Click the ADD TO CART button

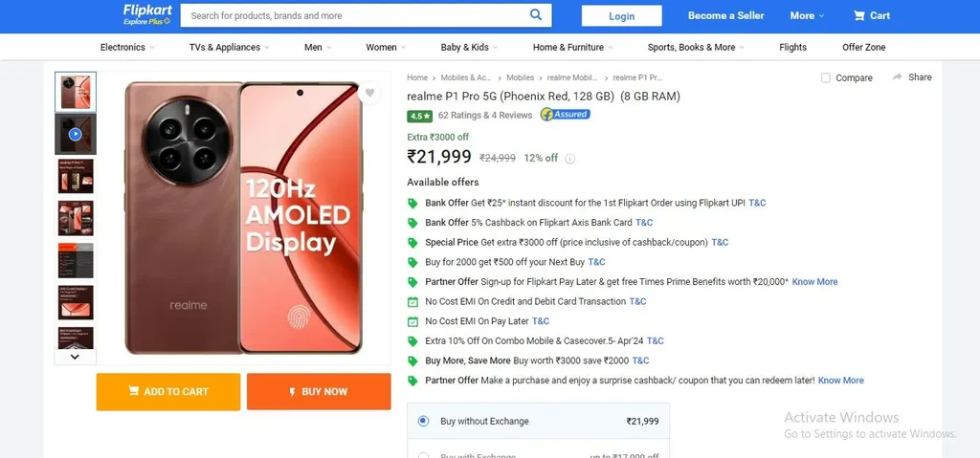(168, 392)
